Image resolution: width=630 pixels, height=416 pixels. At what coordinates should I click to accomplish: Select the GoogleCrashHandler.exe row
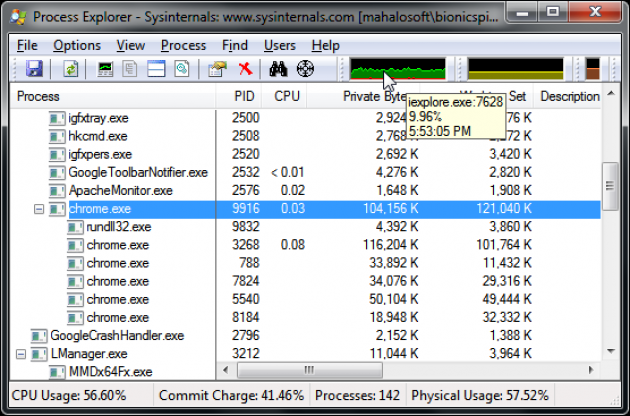click(305, 336)
